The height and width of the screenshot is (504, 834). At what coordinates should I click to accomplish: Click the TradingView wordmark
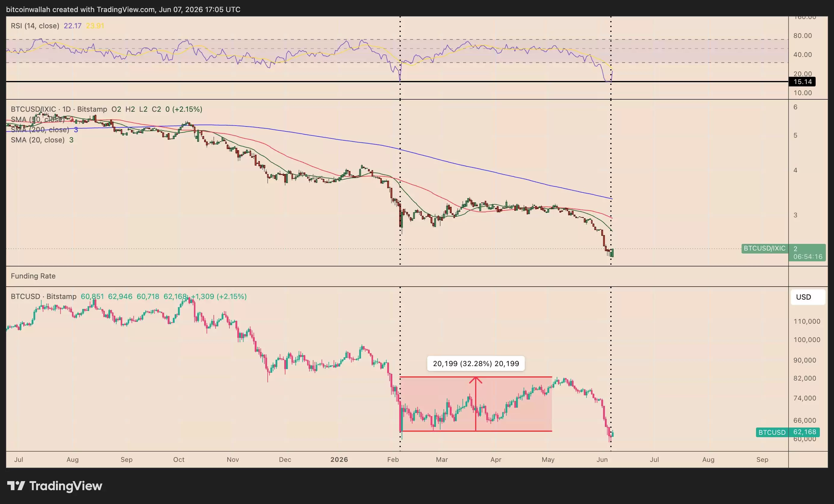click(x=66, y=486)
